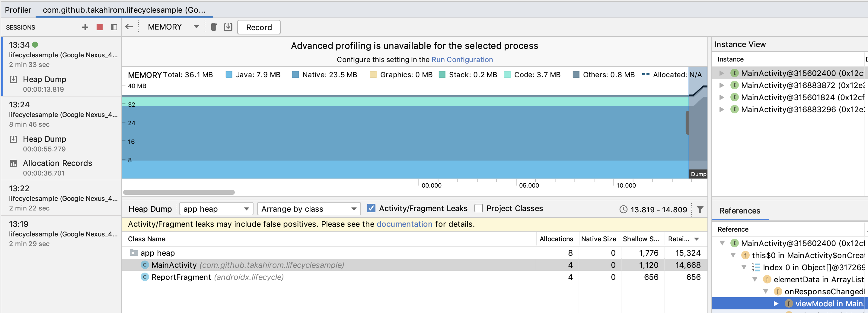Select ReportFragment class row
The height and width of the screenshot is (313, 868).
pyautogui.click(x=181, y=277)
